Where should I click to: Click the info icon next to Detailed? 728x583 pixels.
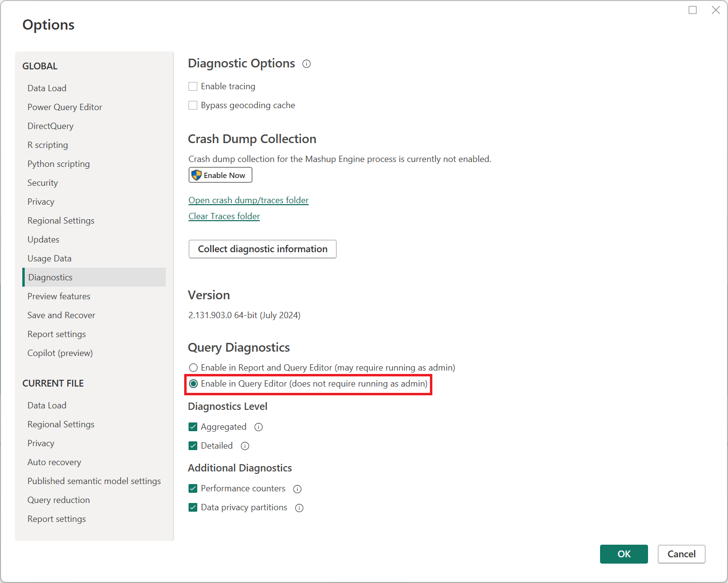[245, 446]
